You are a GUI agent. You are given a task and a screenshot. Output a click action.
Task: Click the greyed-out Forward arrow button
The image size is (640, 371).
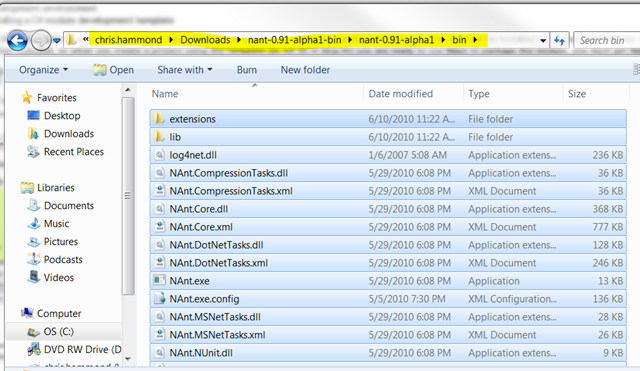pyautogui.click(x=41, y=40)
